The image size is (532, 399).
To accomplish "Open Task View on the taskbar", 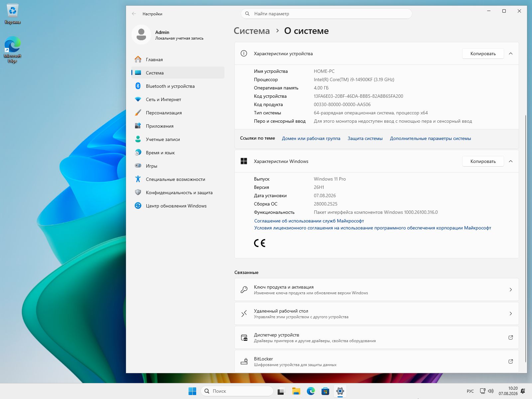I will tap(281, 391).
